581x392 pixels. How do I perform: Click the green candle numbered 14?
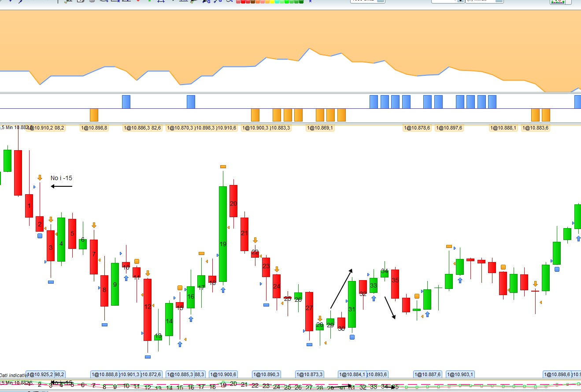click(169, 320)
